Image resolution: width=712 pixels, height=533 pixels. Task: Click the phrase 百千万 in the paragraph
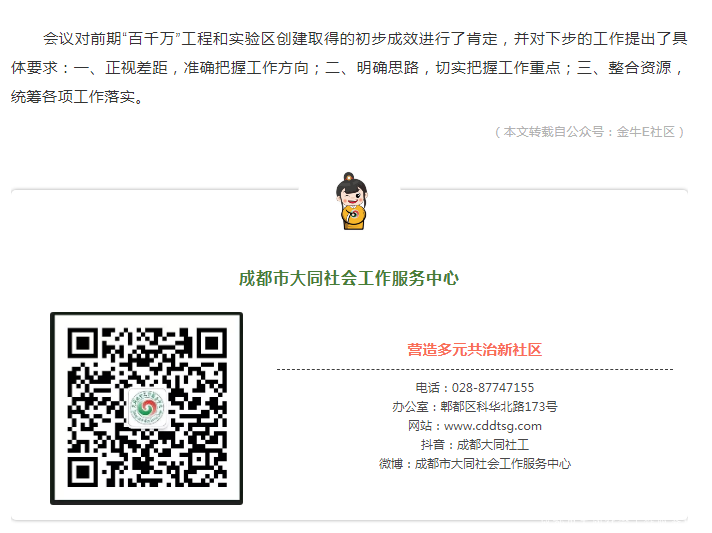click(152, 39)
